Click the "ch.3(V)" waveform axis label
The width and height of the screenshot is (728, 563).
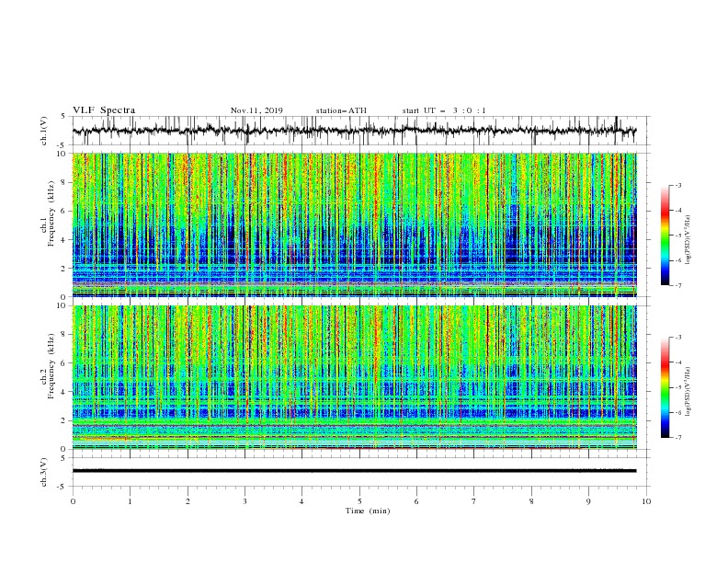click(43, 472)
